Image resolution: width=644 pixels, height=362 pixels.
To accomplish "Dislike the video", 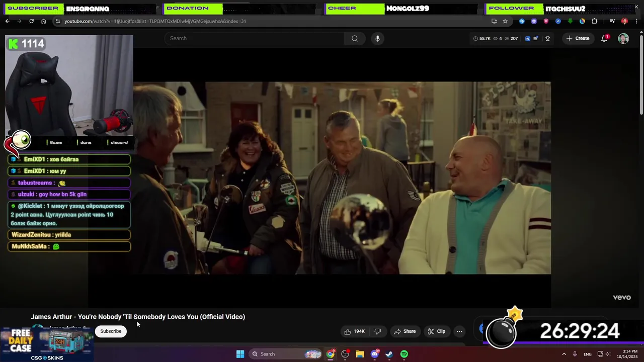I will [378, 331].
